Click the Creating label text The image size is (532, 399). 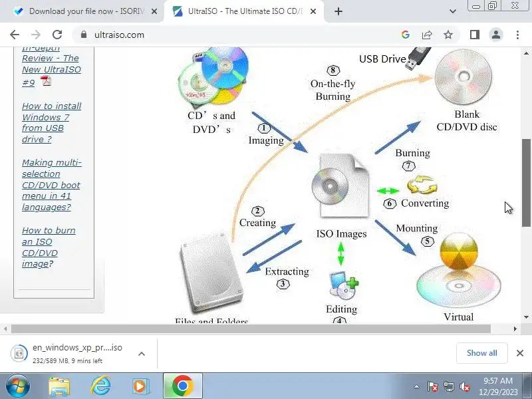257,223
